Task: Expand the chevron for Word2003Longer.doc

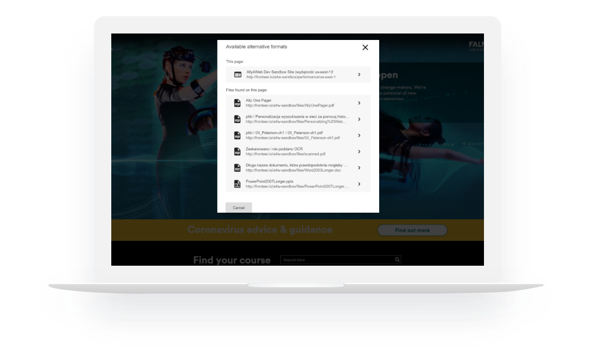Action: (360, 167)
